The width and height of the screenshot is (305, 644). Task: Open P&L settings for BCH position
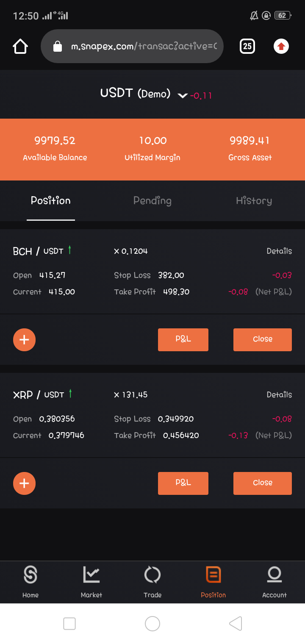point(183,340)
